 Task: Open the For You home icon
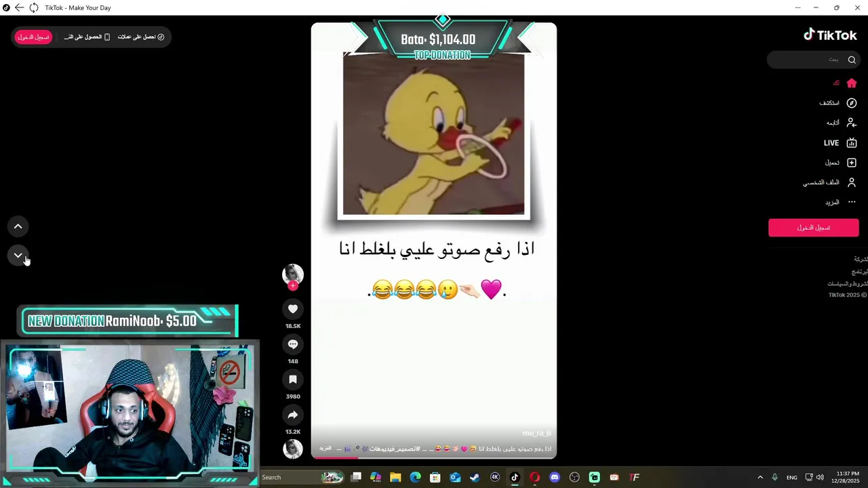(852, 83)
